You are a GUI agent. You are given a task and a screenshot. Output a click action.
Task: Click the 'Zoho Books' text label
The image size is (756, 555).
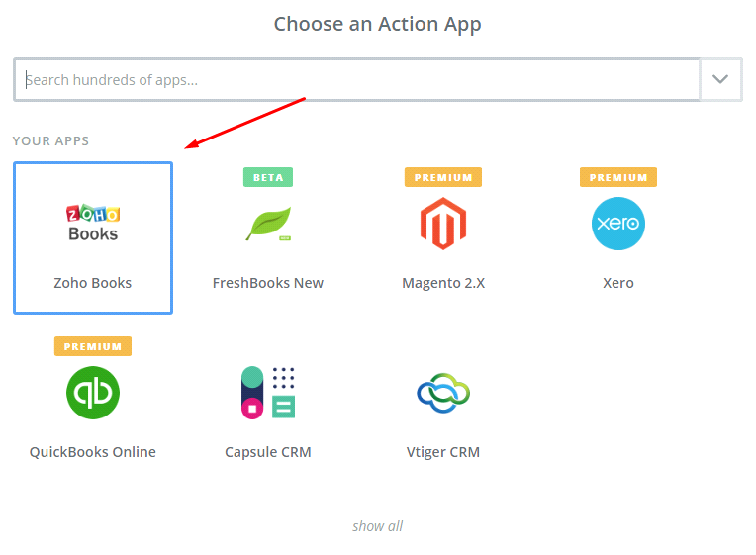click(93, 283)
